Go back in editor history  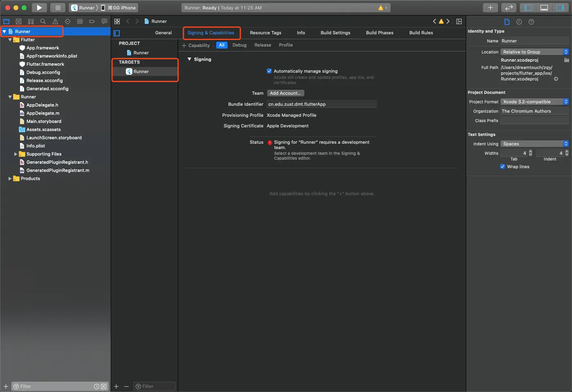[x=128, y=21]
